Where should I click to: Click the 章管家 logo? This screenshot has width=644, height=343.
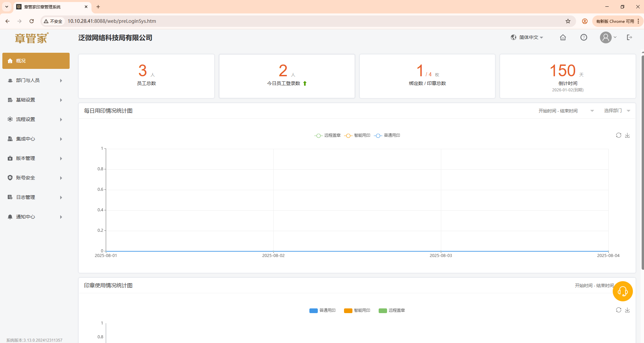(x=32, y=38)
